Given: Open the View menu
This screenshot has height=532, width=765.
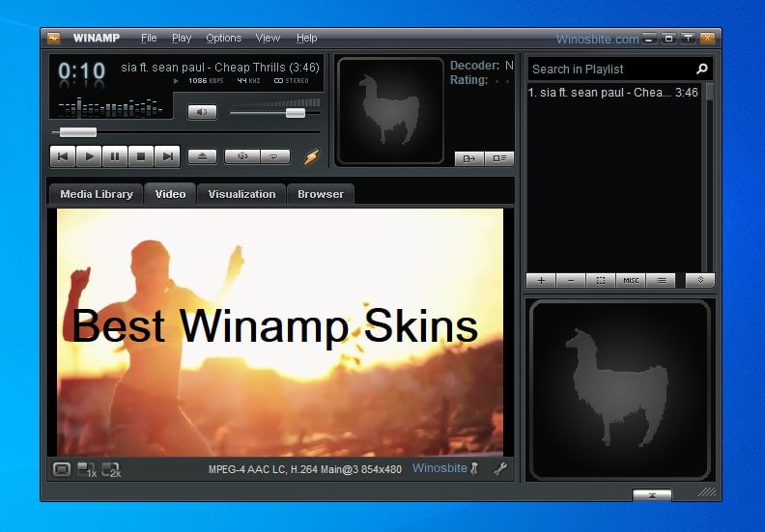Looking at the screenshot, I should [268, 38].
